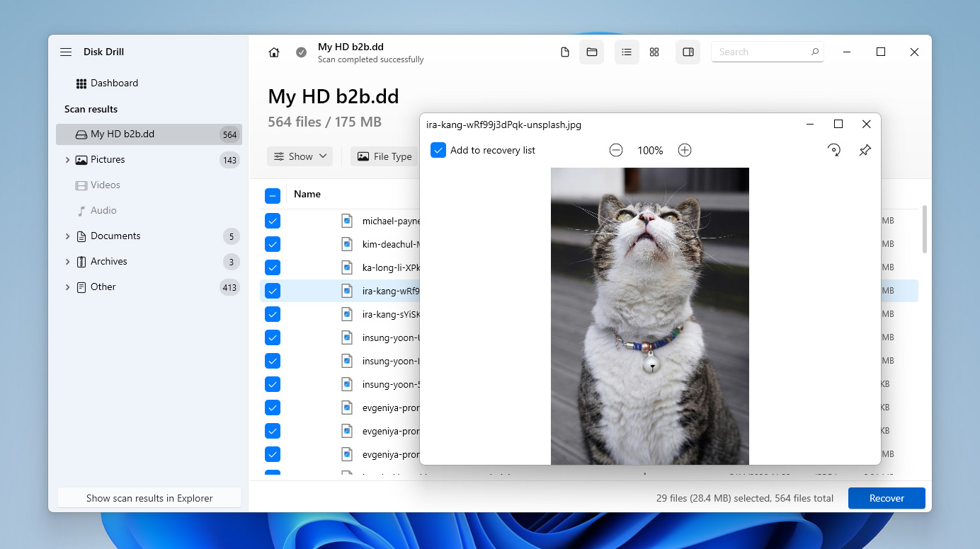Select My HD b2b.dd scan result
The image size is (980, 549).
tap(149, 134)
